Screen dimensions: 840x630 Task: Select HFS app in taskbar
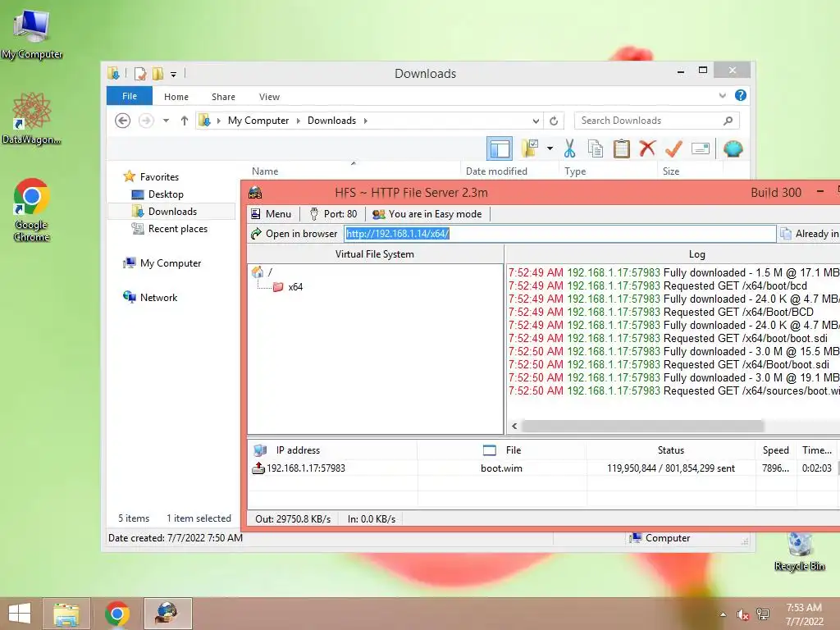[x=167, y=614]
